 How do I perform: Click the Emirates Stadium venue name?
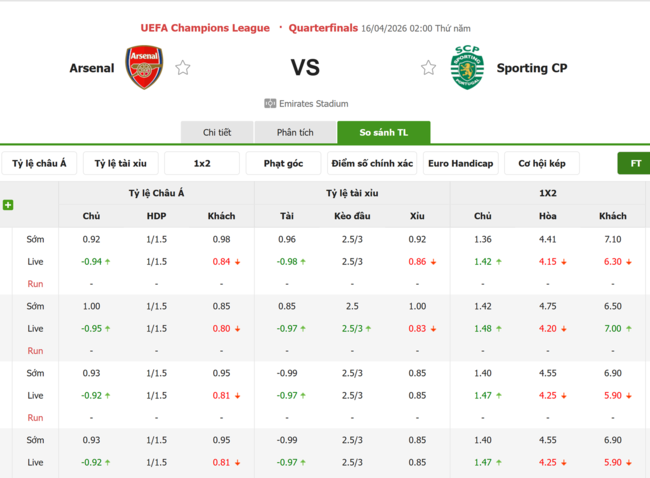[314, 104]
